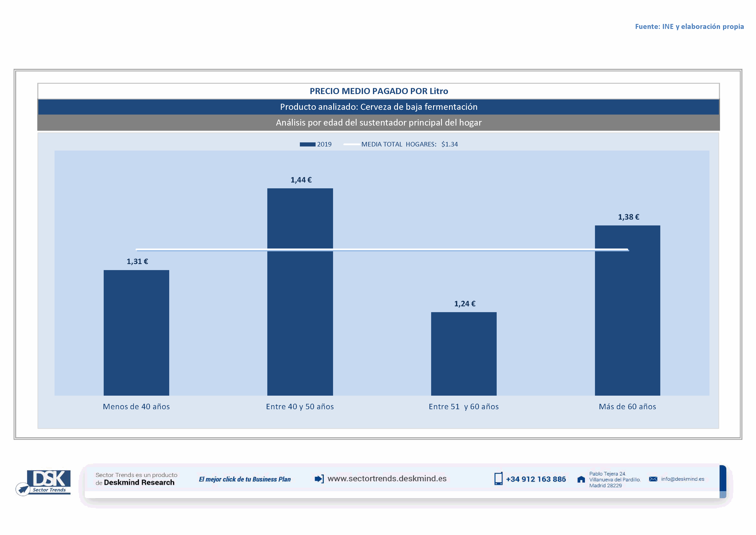Click phone number +34 912 163 886
Viewport: 756px width, 535px height.
[536, 479]
